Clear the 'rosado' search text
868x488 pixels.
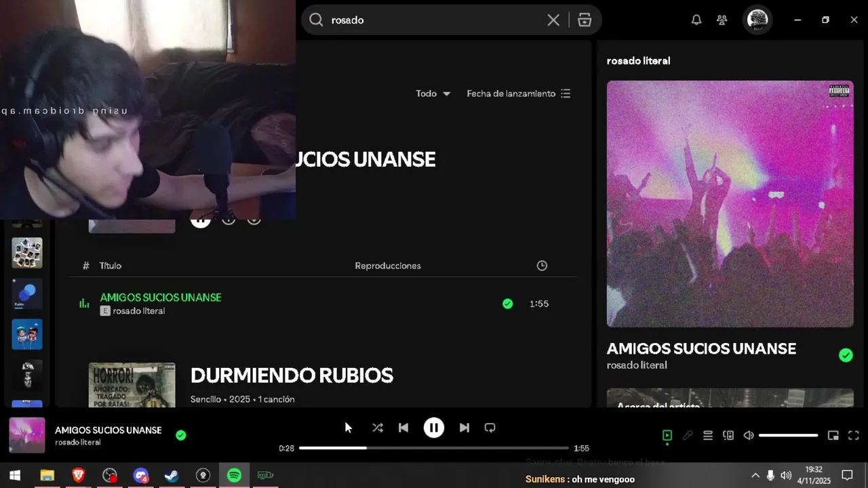(x=553, y=20)
